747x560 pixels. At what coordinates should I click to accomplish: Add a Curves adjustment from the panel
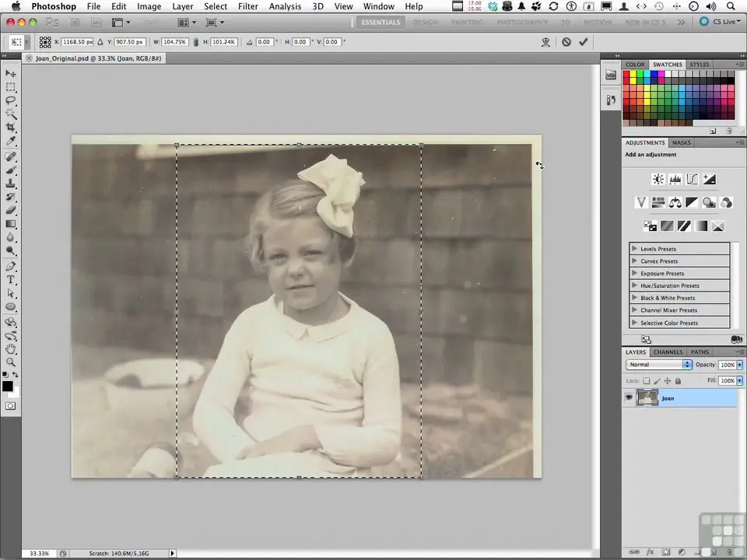pos(692,180)
